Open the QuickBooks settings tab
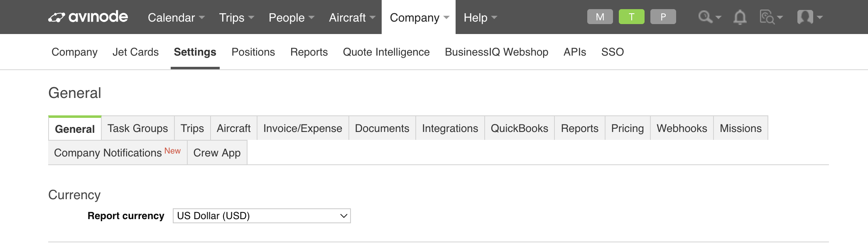The image size is (868, 249). (x=519, y=128)
